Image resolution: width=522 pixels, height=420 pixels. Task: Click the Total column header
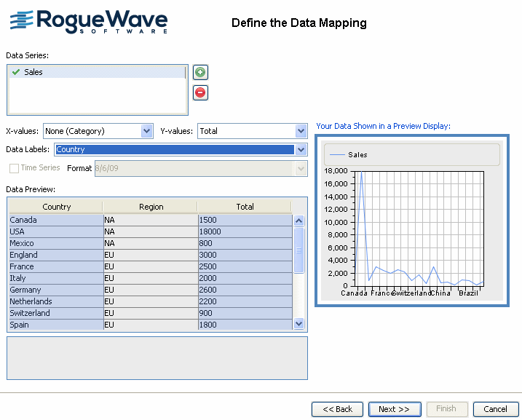pyautogui.click(x=245, y=207)
